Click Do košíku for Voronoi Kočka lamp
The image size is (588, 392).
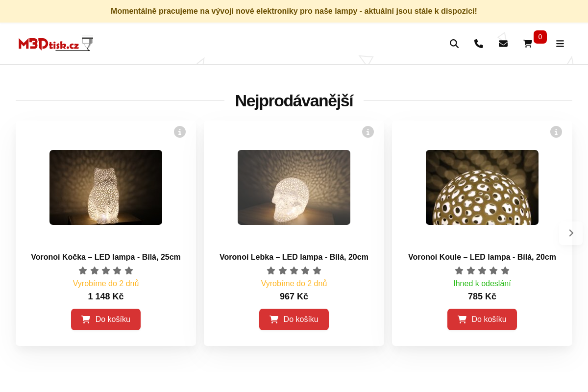tap(106, 319)
